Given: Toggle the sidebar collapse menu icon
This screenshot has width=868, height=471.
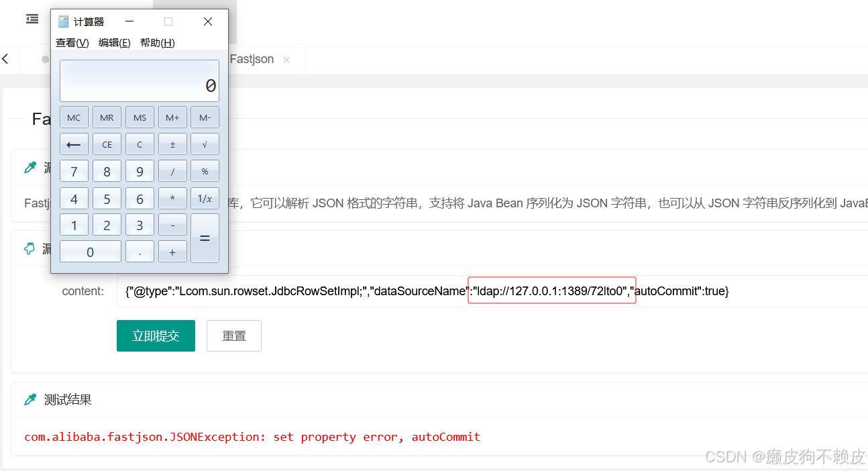Looking at the screenshot, I should pyautogui.click(x=32, y=19).
